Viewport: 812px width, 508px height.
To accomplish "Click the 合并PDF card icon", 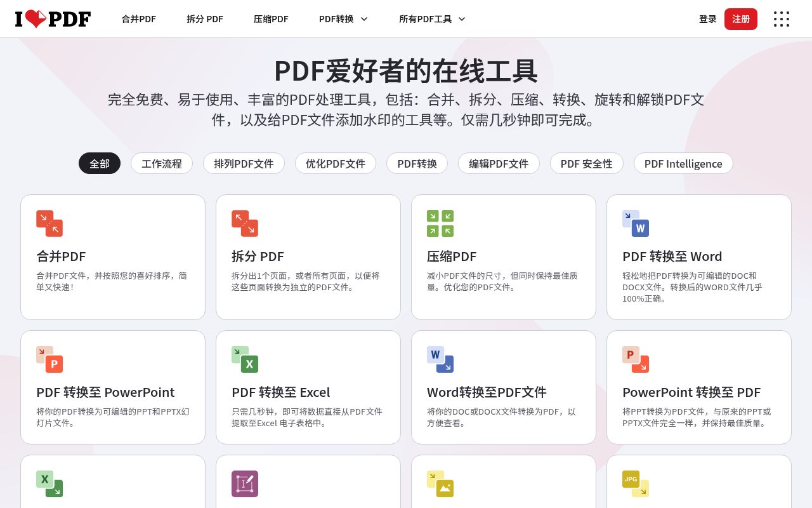I will 49,224.
